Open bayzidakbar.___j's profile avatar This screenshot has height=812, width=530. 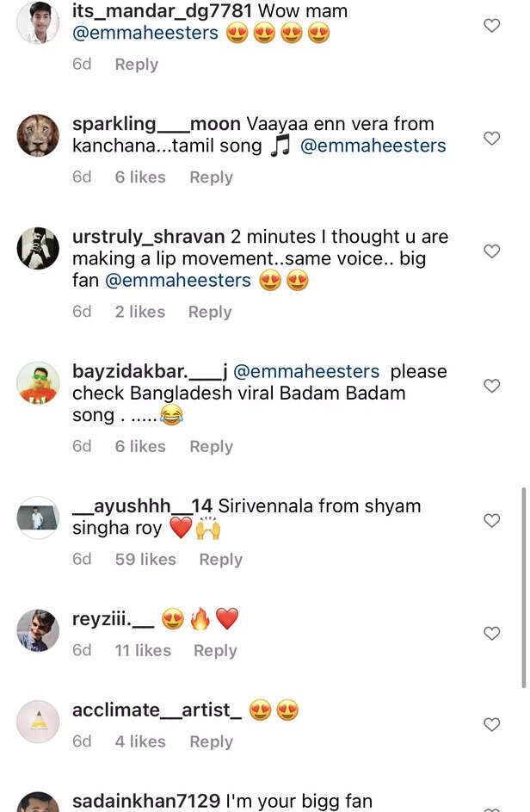(39, 383)
